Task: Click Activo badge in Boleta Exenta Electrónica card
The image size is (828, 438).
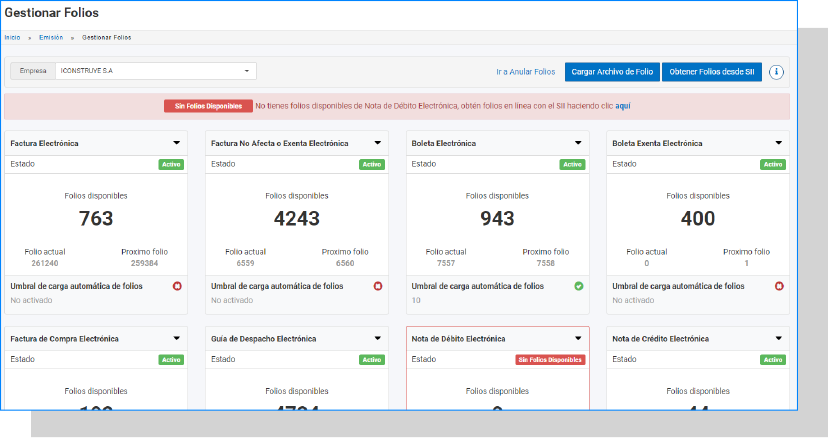Action: 773,164
